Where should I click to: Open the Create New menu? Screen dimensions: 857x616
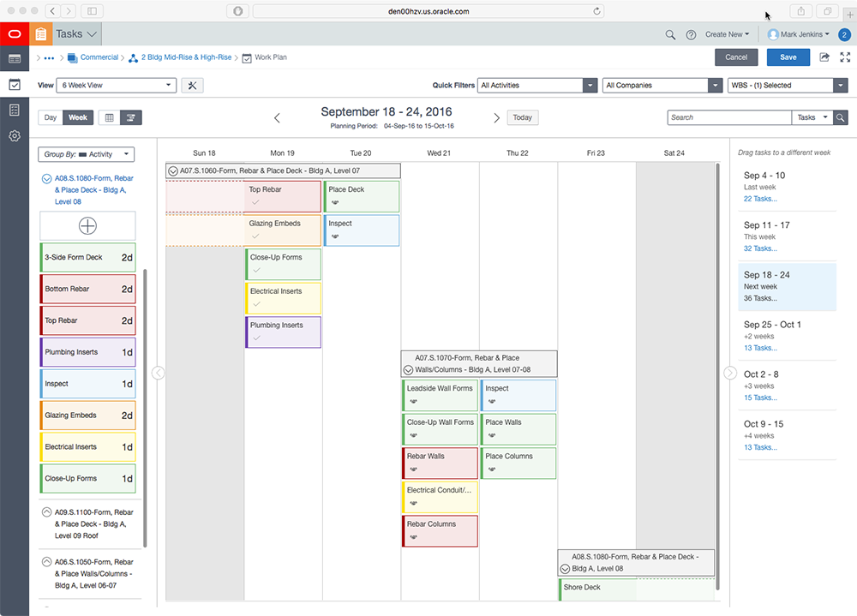[x=727, y=34]
